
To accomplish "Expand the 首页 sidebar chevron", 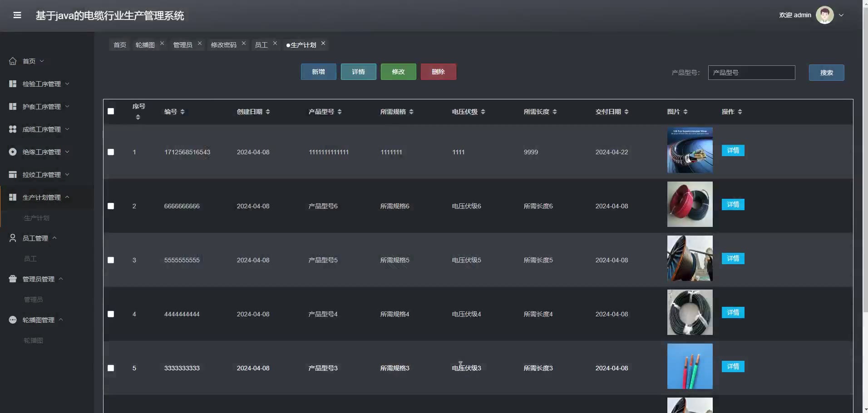I will click(x=42, y=61).
